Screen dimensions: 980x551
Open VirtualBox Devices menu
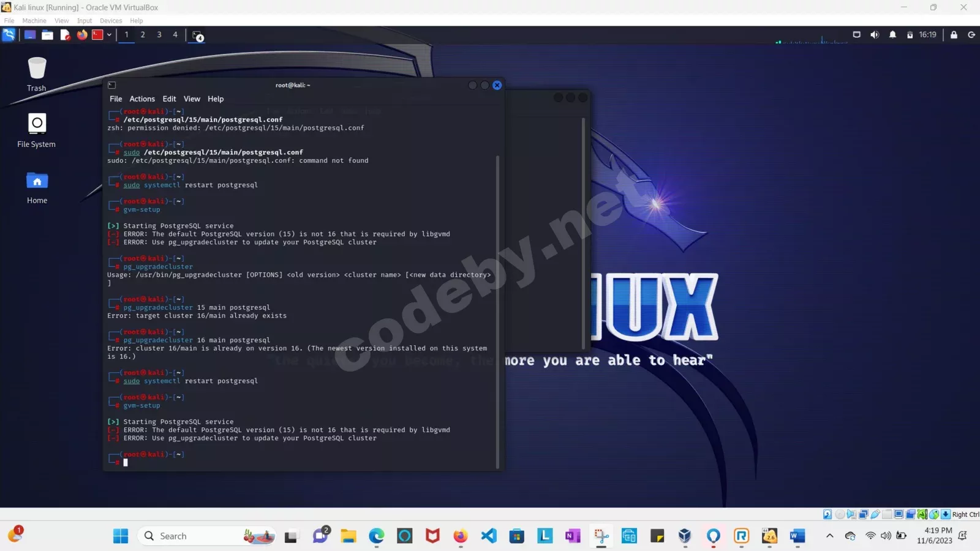coord(111,21)
